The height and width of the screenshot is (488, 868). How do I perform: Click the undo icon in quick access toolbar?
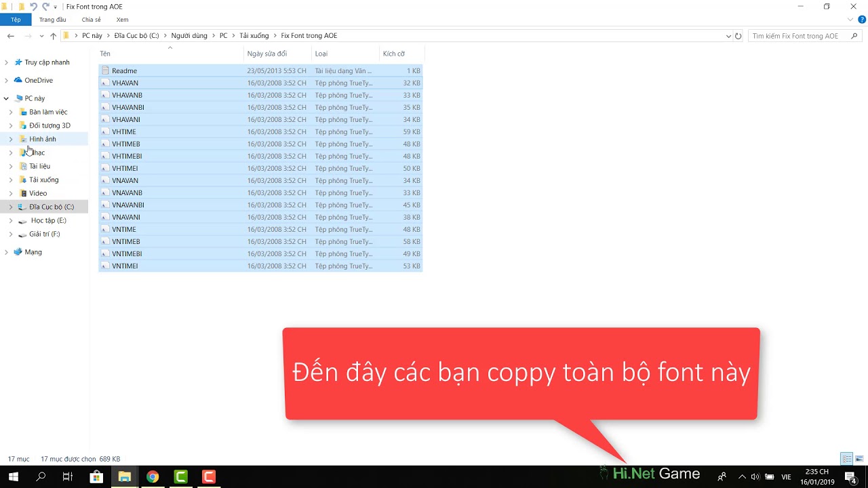33,7
